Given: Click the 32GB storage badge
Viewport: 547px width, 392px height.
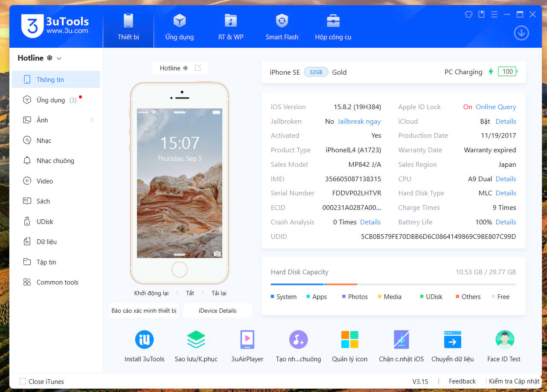Looking at the screenshot, I should click(316, 72).
